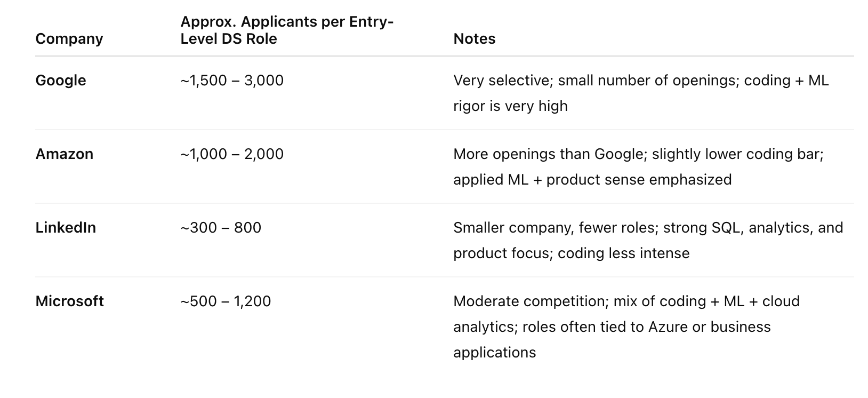This screenshot has height=398, width=868.
Task: Click the Notes column header
Action: (x=475, y=39)
